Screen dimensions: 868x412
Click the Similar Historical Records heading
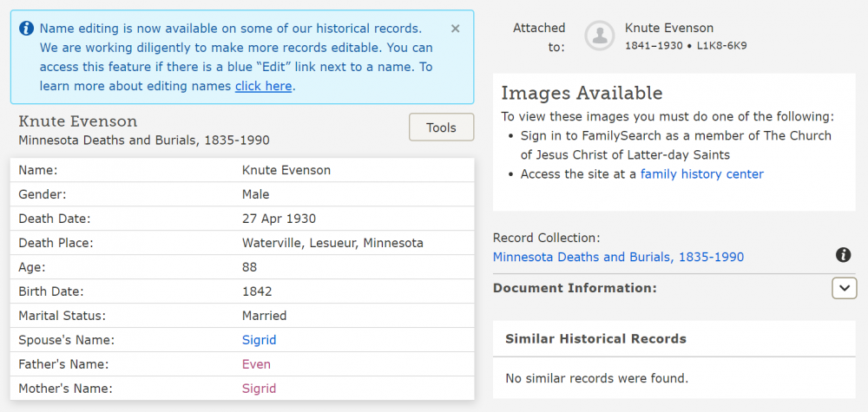pyautogui.click(x=595, y=339)
